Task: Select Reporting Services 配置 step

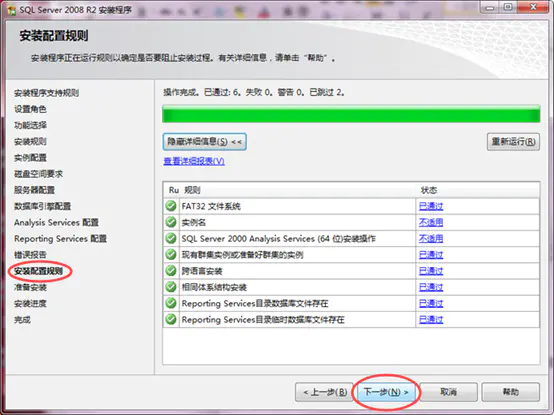Action: (x=60, y=238)
